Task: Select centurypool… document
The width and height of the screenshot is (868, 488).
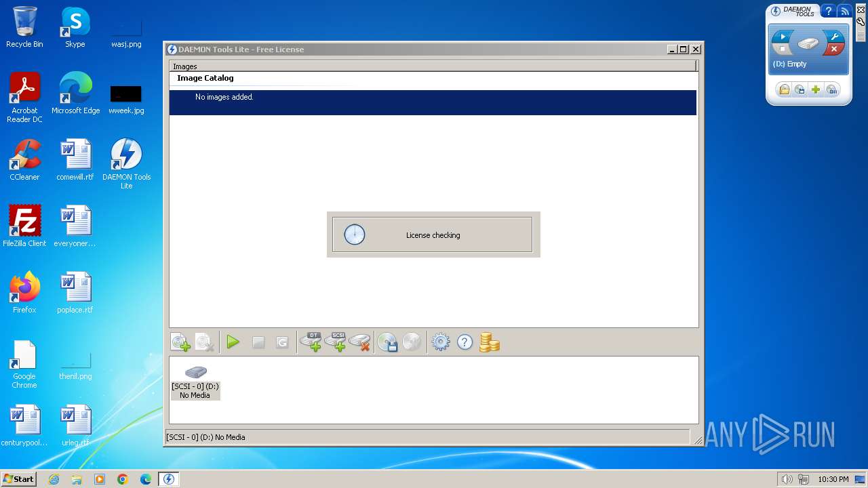Action: [x=24, y=426]
